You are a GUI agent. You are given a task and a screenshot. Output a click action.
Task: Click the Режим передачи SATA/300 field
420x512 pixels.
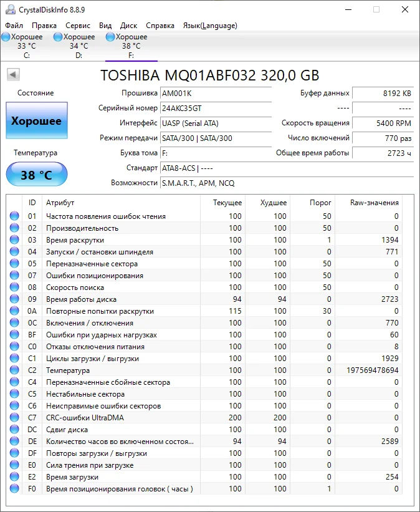pyautogui.click(x=216, y=138)
